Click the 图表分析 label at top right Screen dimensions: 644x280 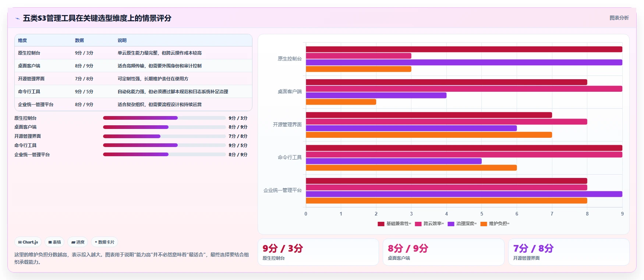coord(619,18)
